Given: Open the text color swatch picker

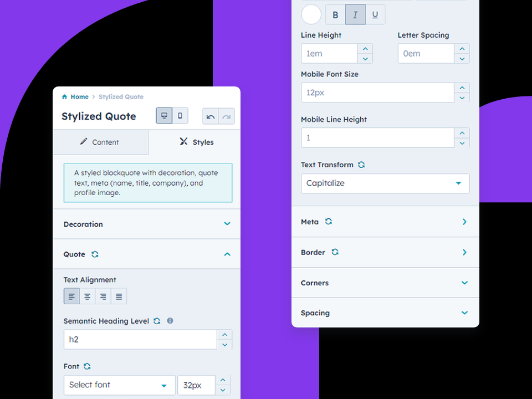Looking at the screenshot, I should click(x=311, y=14).
